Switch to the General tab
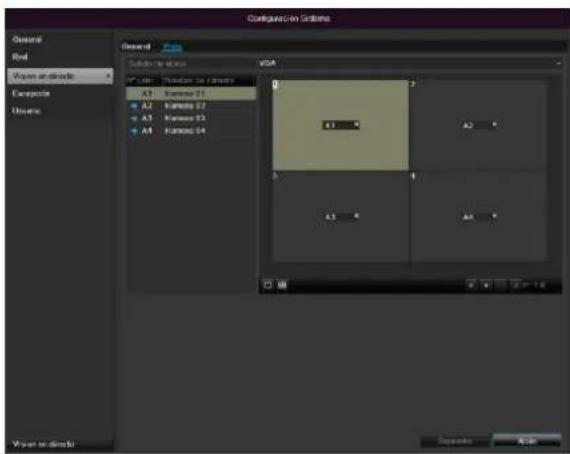This screenshot has width=570, height=454. pyautogui.click(x=136, y=47)
